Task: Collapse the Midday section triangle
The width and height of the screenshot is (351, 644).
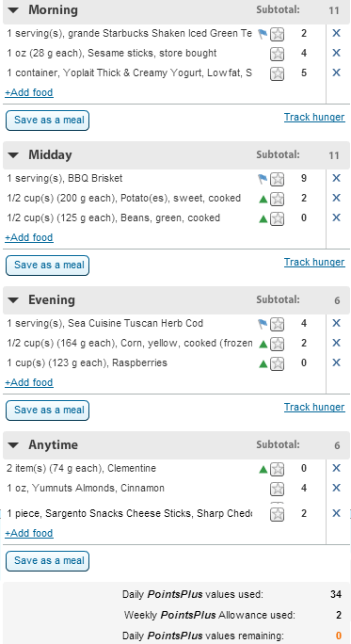Action: click(13, 155)
